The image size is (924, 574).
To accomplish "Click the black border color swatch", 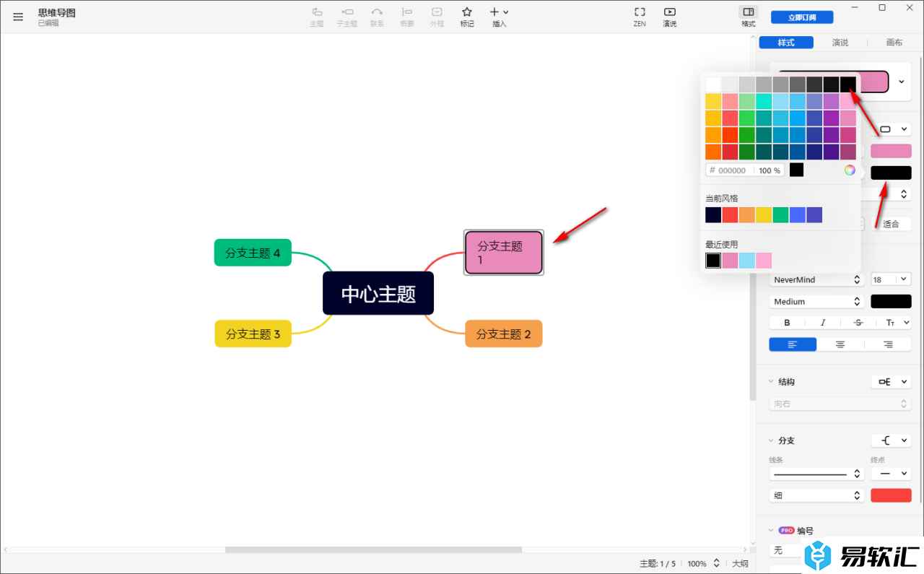I will [x=891, y=173].
